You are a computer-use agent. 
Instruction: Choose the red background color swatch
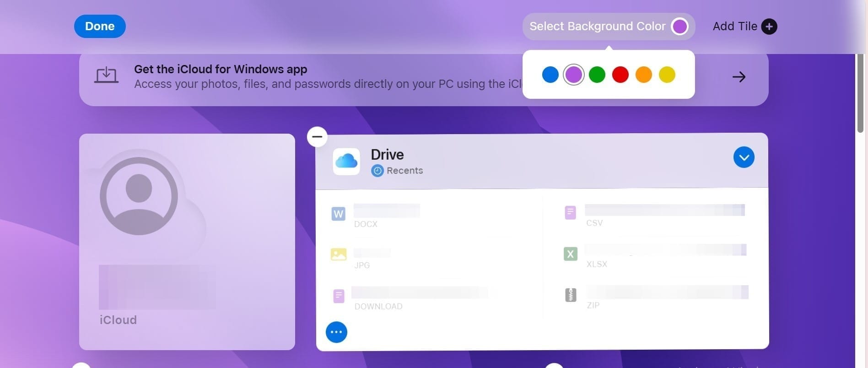[620, 75]
